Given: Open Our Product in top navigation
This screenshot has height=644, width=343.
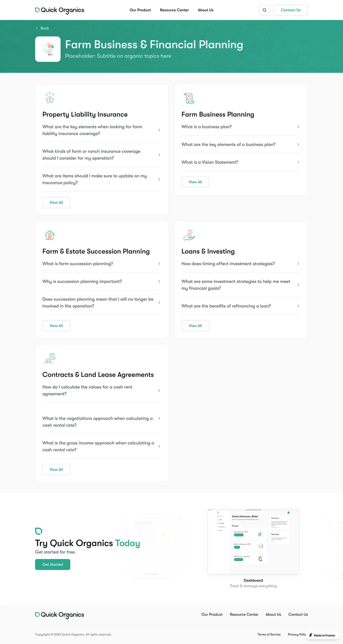Looking at the screenshot, I should click(140, 10).
